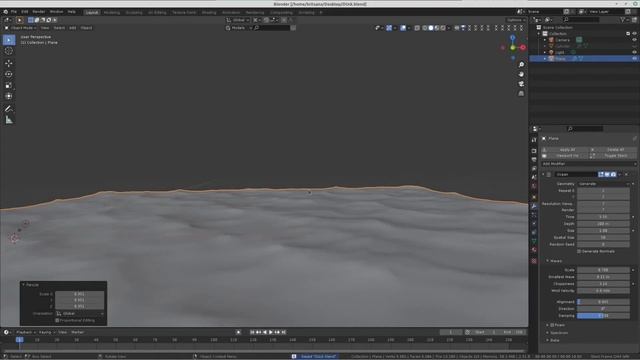This screenshot has width=640, height=360.
Task: Enable the Foam panel checkbox
Action: click(552, 325)
